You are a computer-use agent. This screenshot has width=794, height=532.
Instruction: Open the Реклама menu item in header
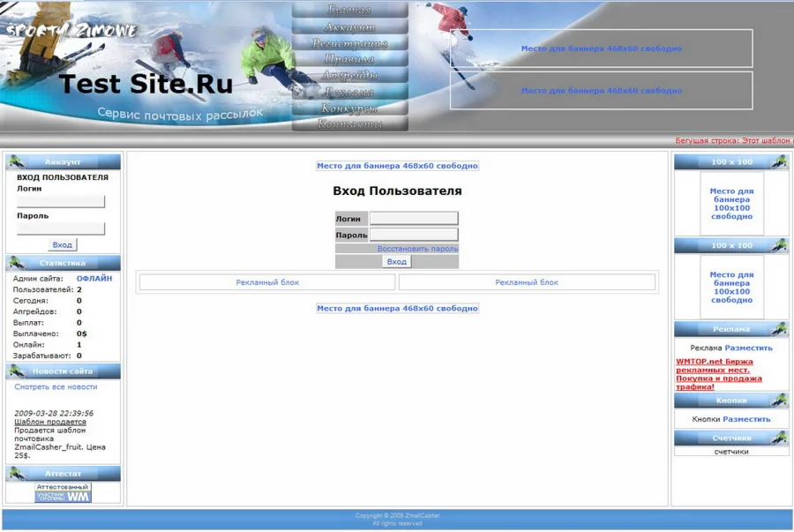(350, 92)
